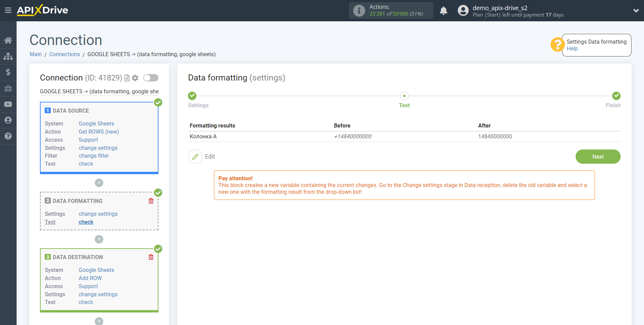Screen dimensions: 644x325
Task: Open Add ROW action link
Action: 90,278
